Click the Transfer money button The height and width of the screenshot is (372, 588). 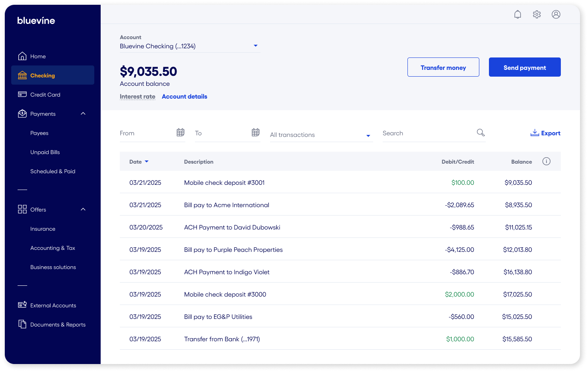click(443, 67)
